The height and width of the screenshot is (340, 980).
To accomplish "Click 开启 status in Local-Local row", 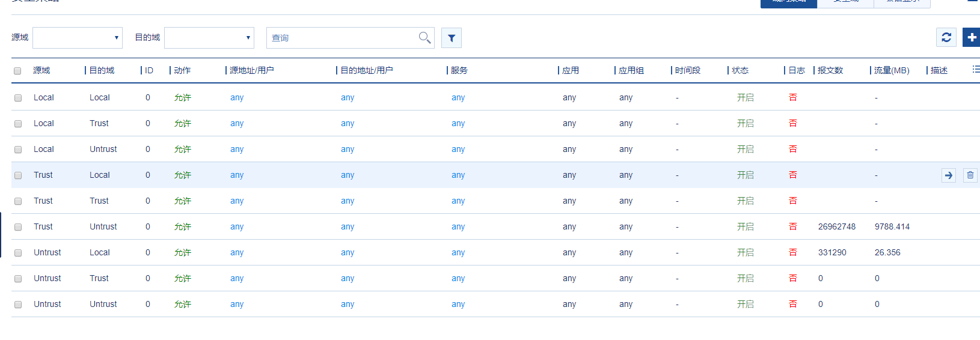I will point(745,97).
